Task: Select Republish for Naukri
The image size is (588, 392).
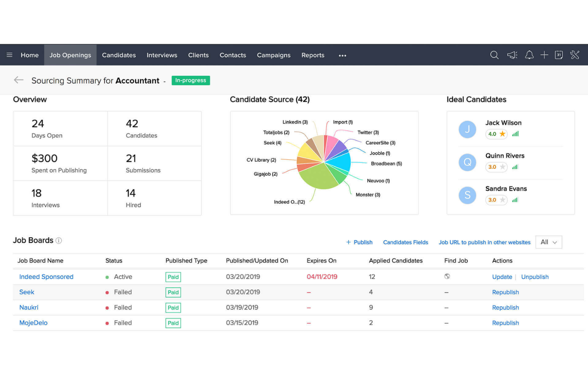Action: [x=505, y=307]
